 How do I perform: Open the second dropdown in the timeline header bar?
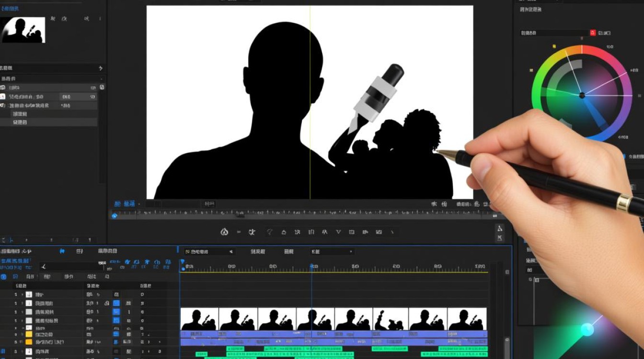click(x=332, y=251)
